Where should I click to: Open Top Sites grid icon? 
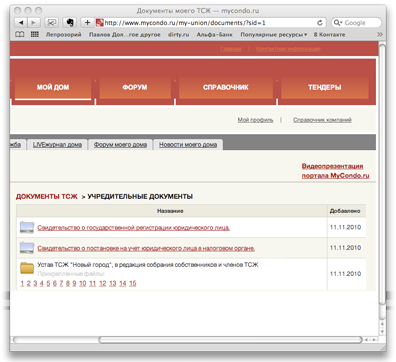35,34
